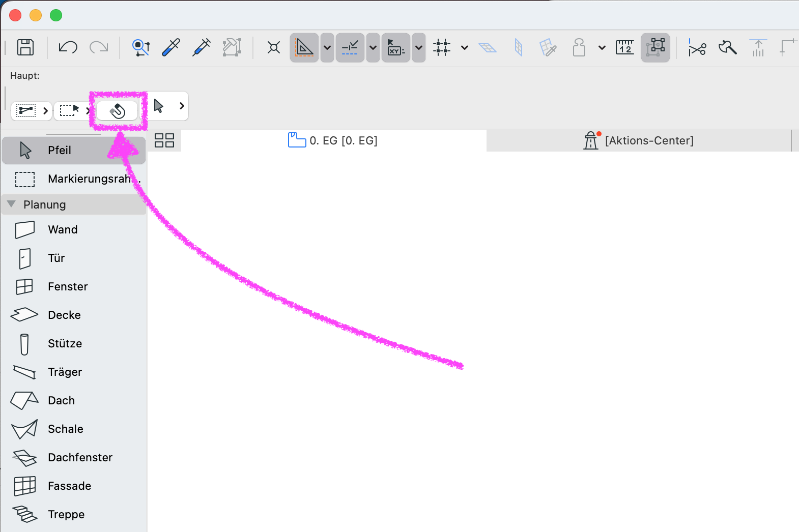Click the scissors trim icon
The width and height of the screenshot is (799, 532).
click(697, 48)
